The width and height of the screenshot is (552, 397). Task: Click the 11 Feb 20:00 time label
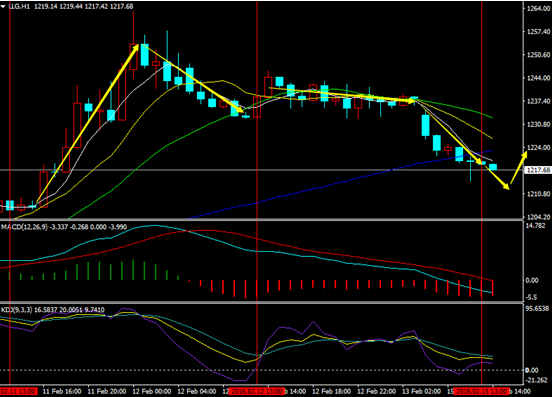click(x=107, y=391)
